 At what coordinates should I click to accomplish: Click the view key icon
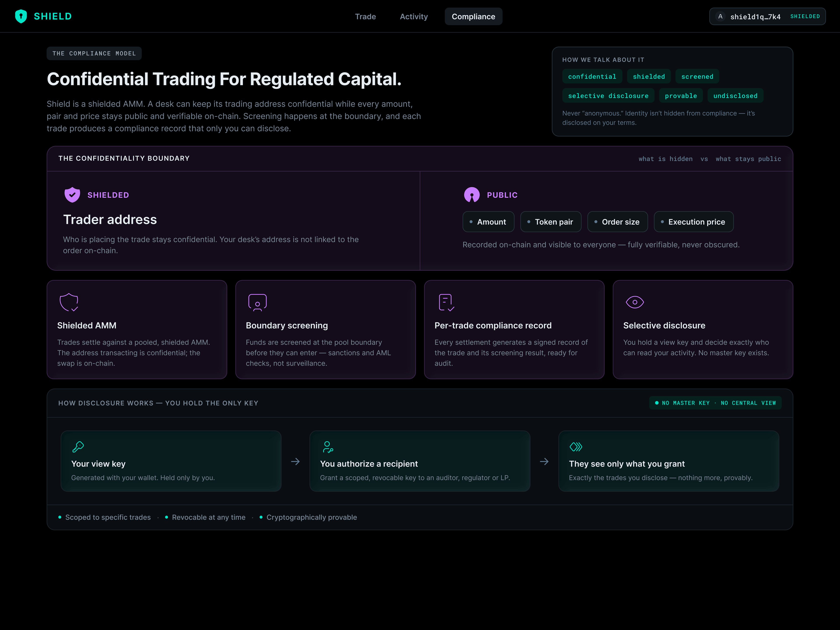point(78,447)
